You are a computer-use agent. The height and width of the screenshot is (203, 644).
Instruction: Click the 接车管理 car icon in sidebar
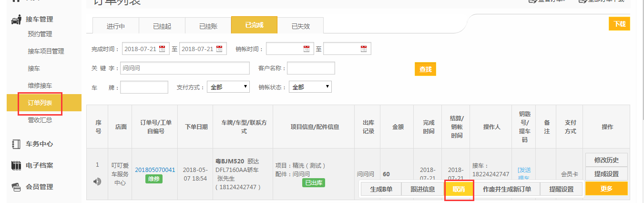(16, 20)
